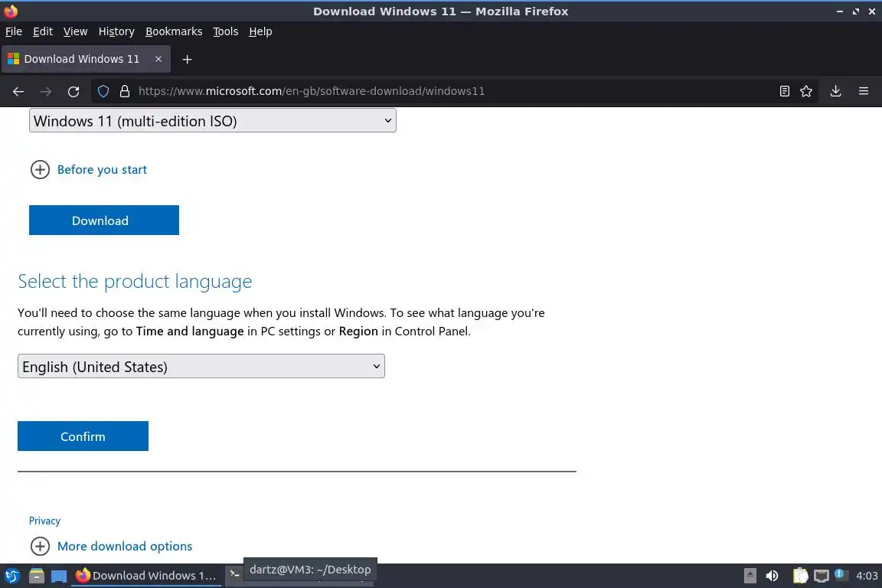Open the View menu
The height and width of the screenshot is (588, 882).
[75, 31]
